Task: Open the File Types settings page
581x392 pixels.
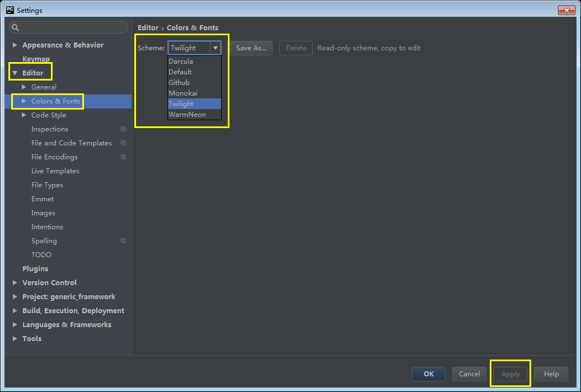Action: [x=47, y=185]
